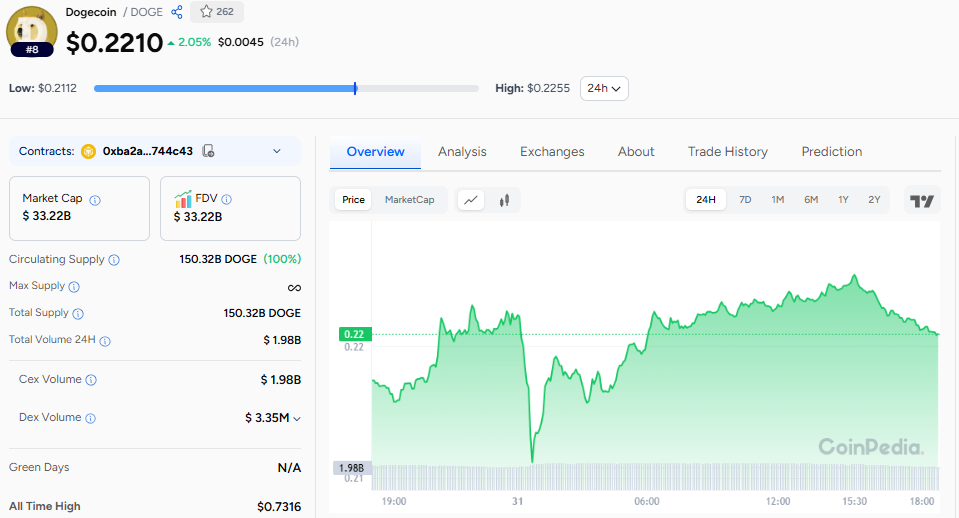
Task: Open Max Supply info icon
Action: [74, 287]
